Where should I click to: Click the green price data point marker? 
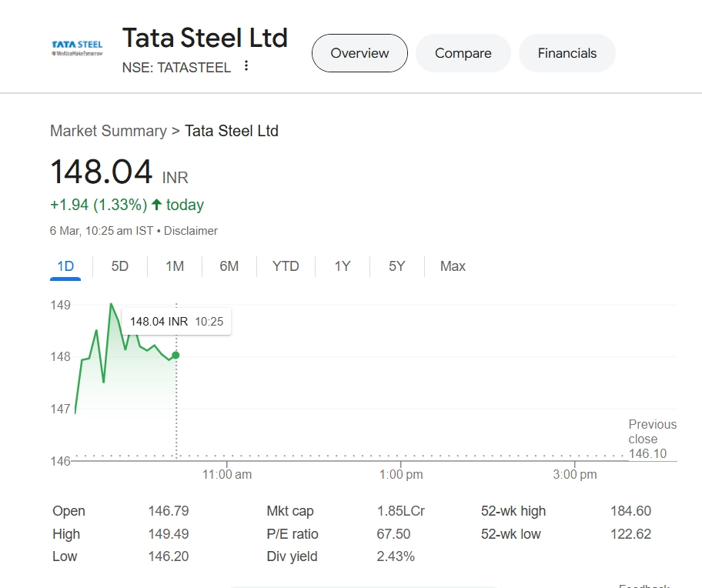pos(175,355)
